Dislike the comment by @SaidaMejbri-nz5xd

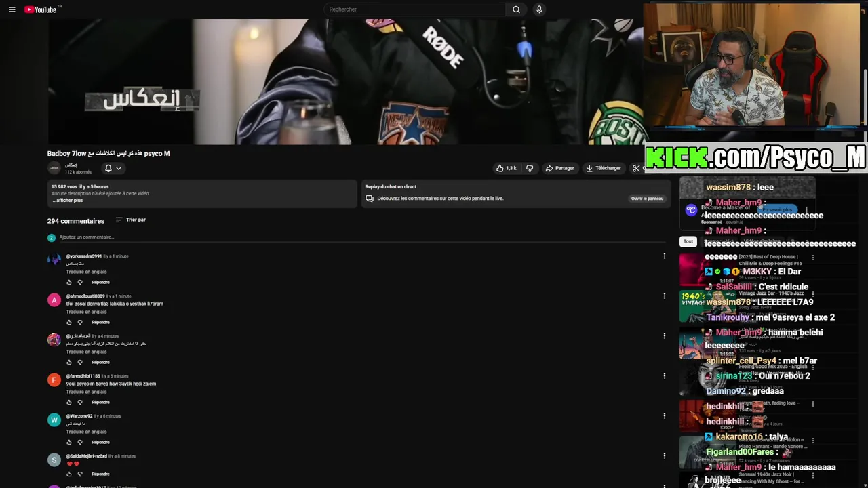(80, 474)
